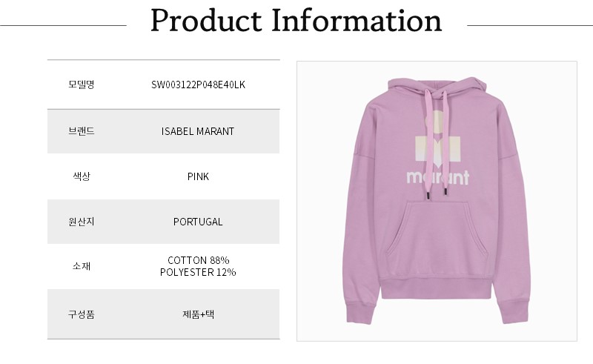Select the PINK color value

198,176
